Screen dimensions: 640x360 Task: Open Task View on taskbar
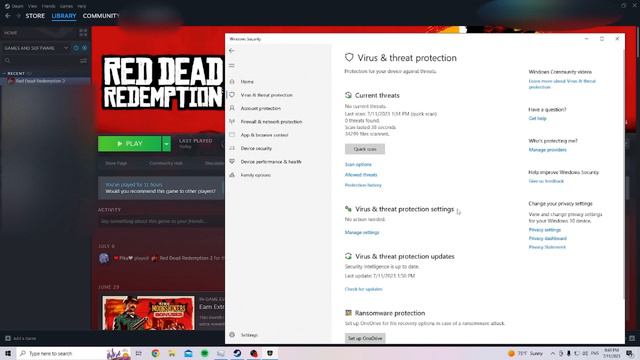click(x=138, y=353)
